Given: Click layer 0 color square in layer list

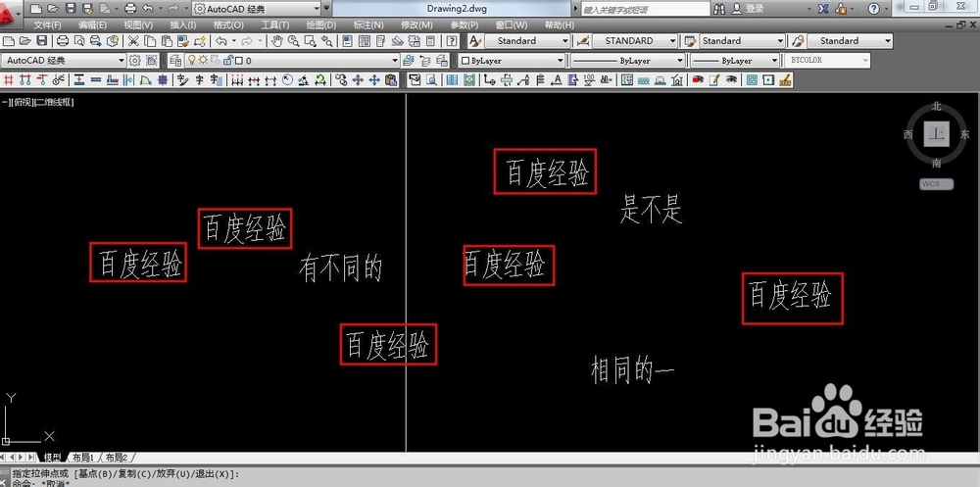Looking at the screenshot, I should point(239,61).
